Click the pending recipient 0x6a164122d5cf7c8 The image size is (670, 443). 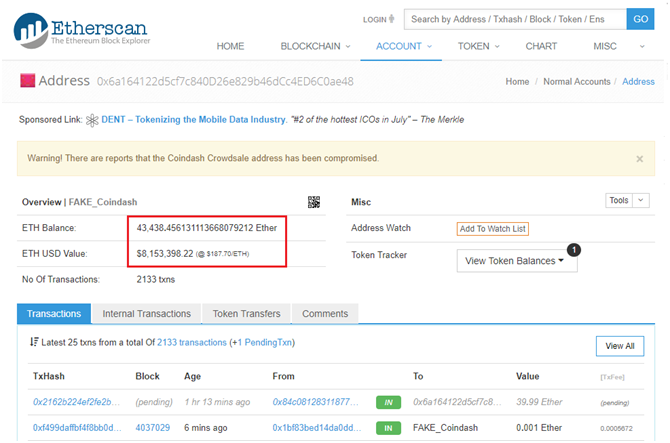click(x=457, y=402)
